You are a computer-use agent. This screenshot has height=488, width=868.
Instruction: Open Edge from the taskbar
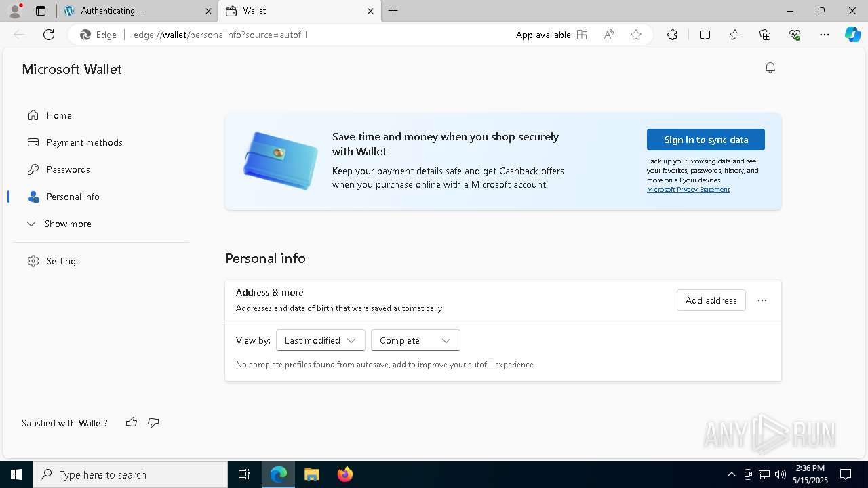[x=279, y=474]
